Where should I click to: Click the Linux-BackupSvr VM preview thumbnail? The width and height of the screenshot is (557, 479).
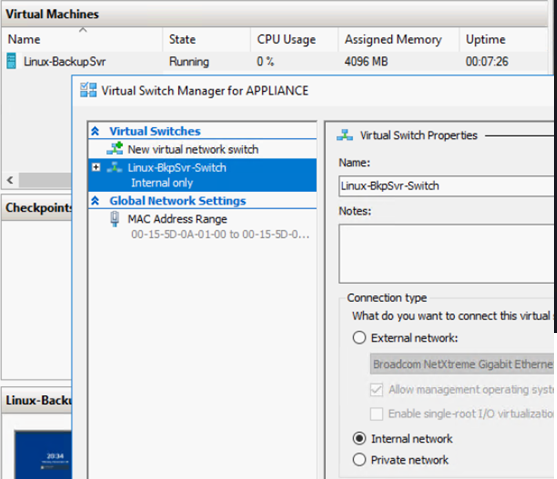[43, 454]
